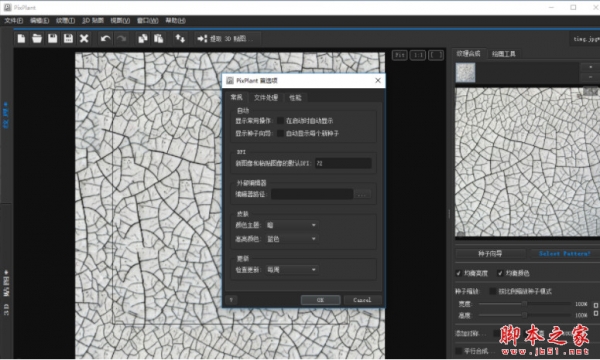
Task: Click OK in the preferences dialog
Action: click(x=320, y=300)
